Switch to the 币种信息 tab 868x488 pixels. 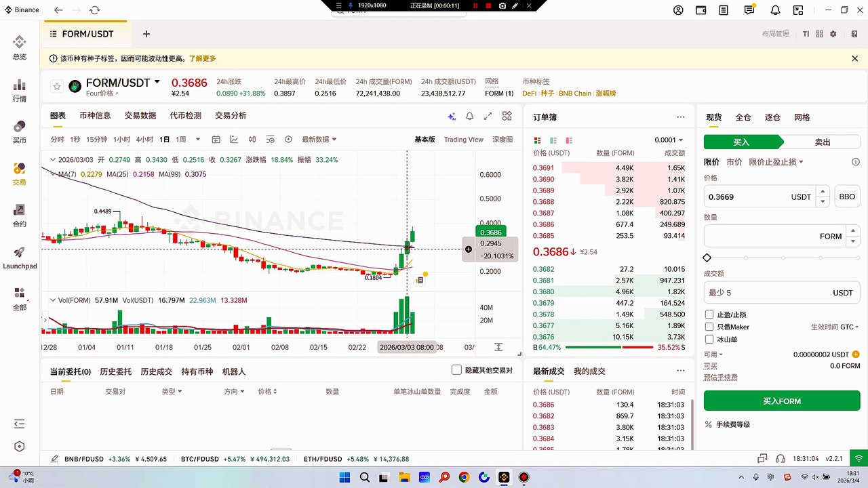95,116
